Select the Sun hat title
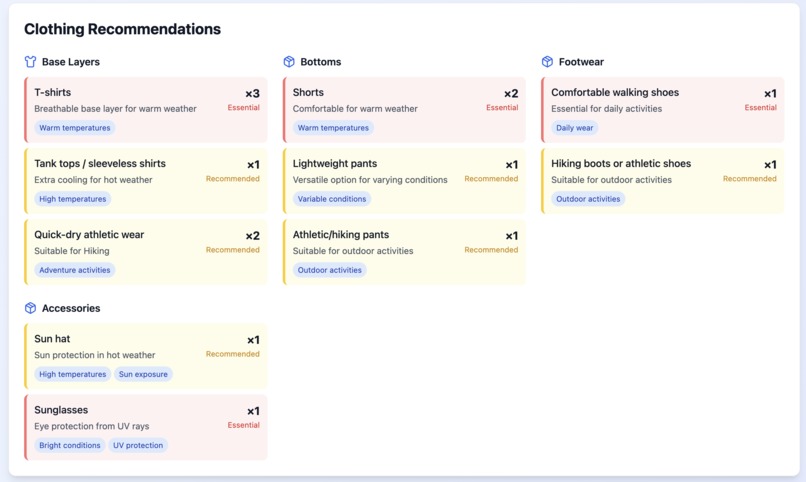Viewport: 806px width, 482px height. (52, 339)
